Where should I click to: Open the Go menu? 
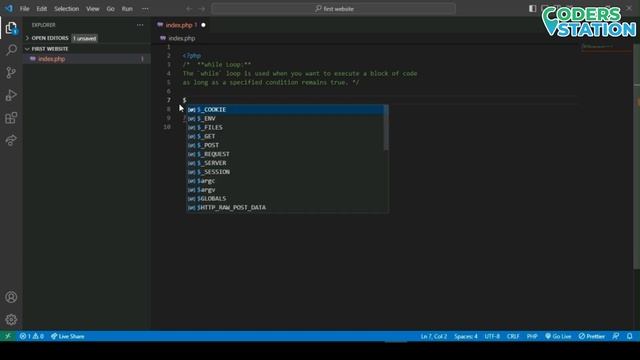[111, 9]
